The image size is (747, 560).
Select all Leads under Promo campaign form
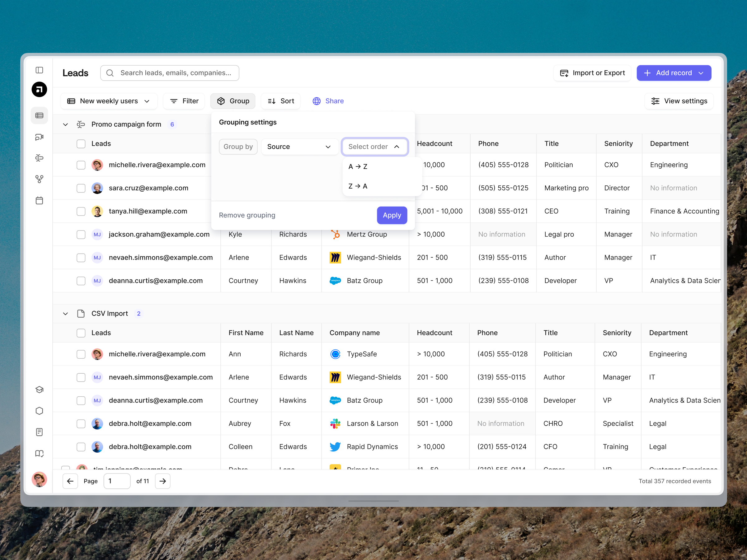[x=81, y=143]
